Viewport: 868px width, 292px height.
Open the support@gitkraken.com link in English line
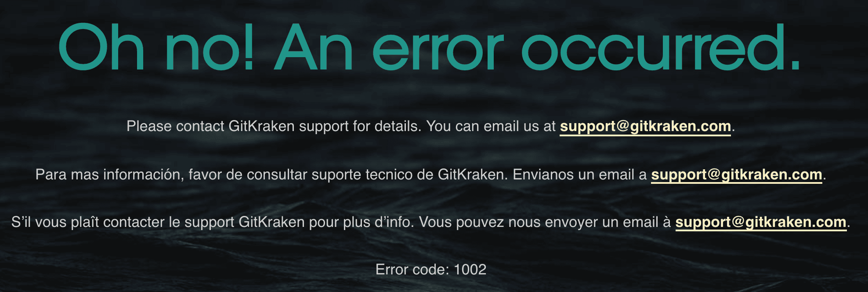click(645, 127)
